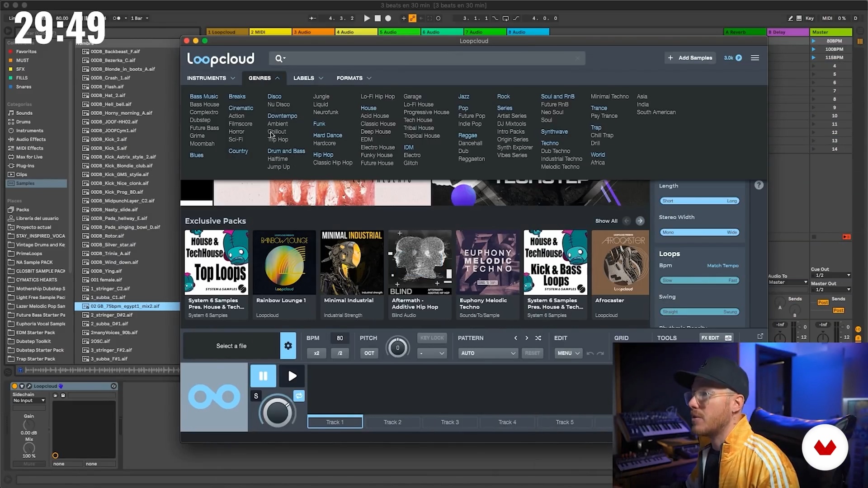Open the Cue Out 1/2 dropdown

[x=830, y=275]
